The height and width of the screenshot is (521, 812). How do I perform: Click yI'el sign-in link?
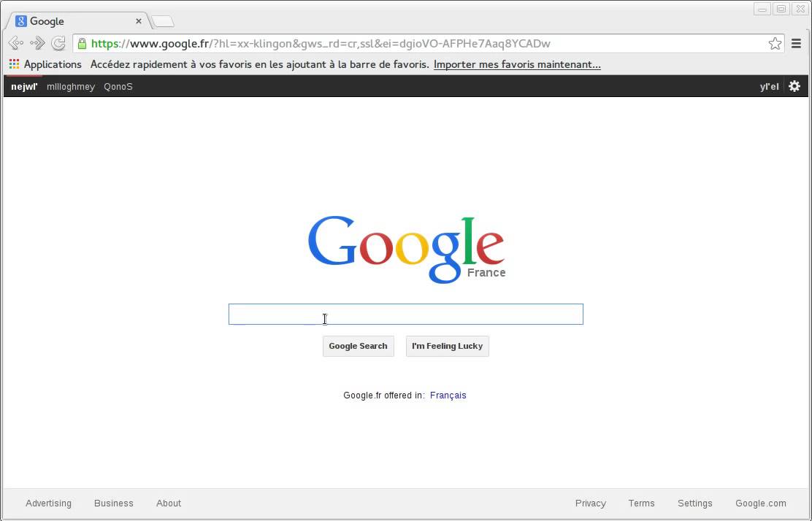click(x=769, y=86)
